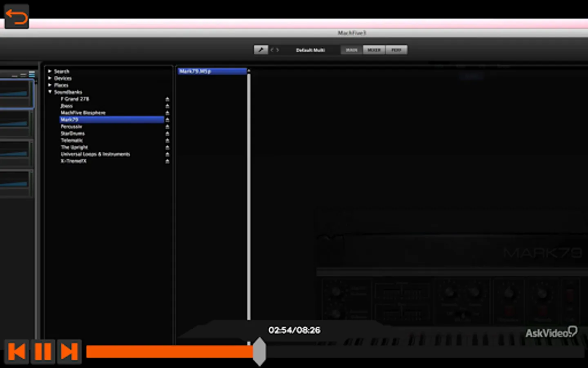Screen dimensions: 588x368
Task: Click the Places label in browser
Action: [61, 85]
